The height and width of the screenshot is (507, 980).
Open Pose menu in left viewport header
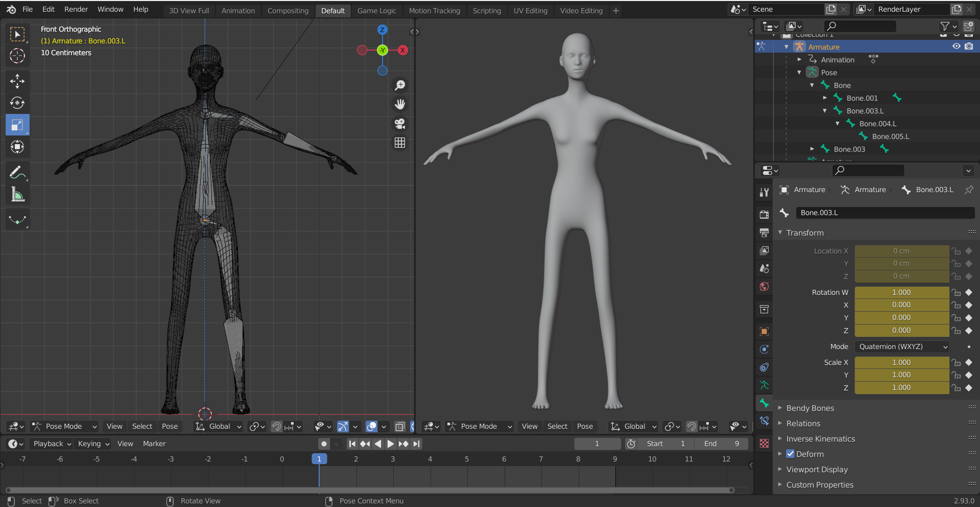pos(170,426)
